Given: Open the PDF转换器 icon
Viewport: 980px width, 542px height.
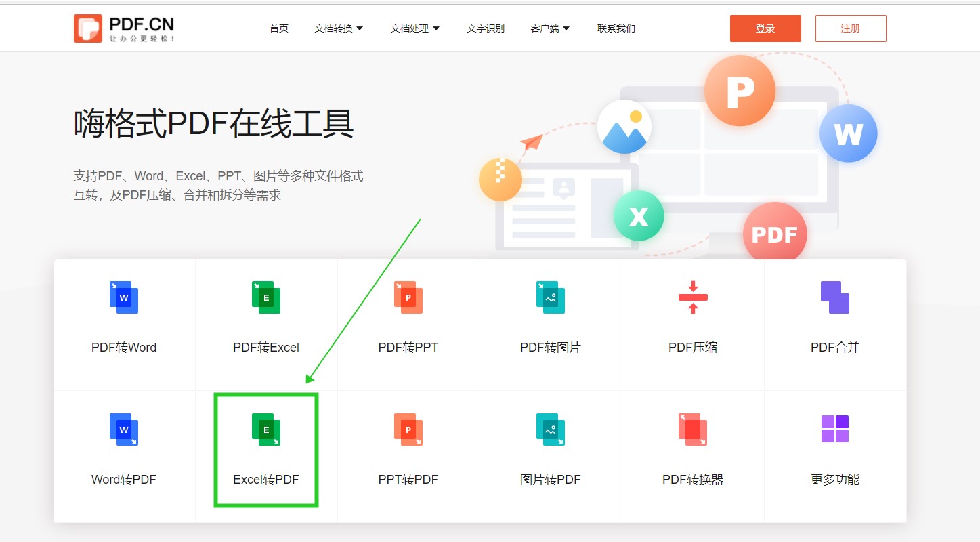Looking at the screenshot, I should tap(692, 430).
